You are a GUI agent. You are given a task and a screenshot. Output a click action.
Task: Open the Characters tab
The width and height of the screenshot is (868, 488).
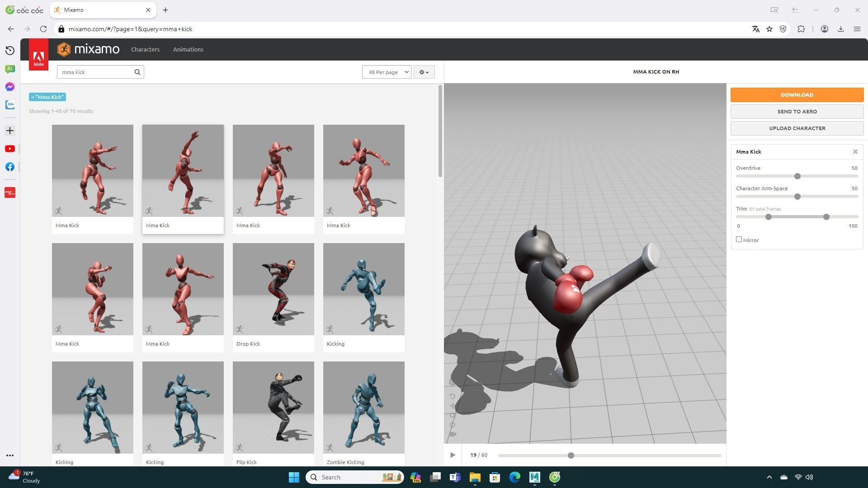[145, 49]
